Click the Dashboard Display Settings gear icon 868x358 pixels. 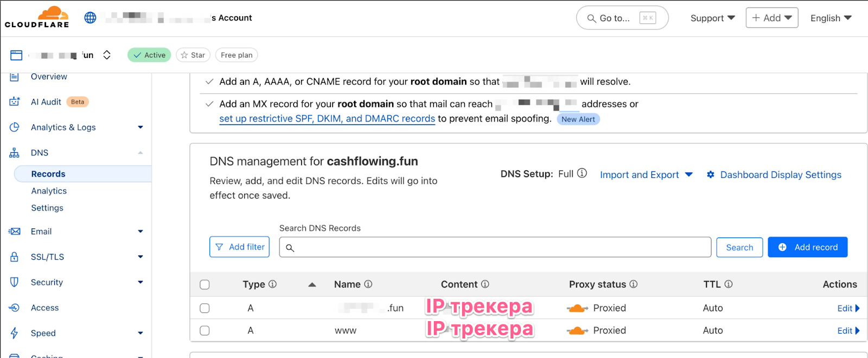tap(711, 175)
